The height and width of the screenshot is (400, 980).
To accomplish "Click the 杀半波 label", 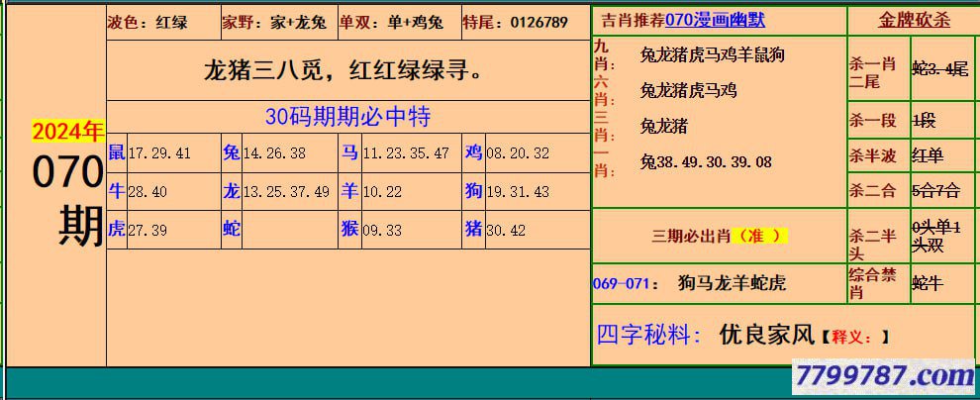I will click(872, 155).
